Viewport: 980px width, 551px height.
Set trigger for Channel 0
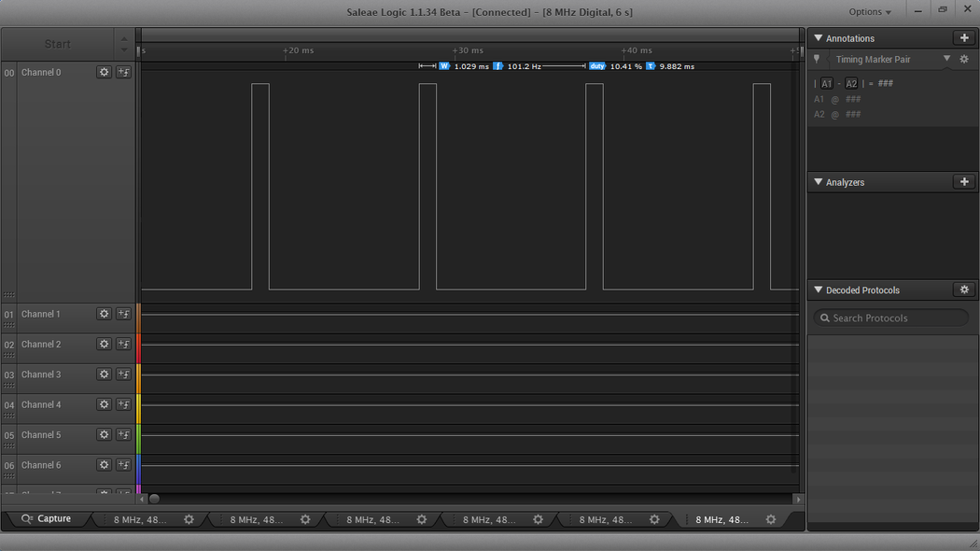[x=124, y=72]
